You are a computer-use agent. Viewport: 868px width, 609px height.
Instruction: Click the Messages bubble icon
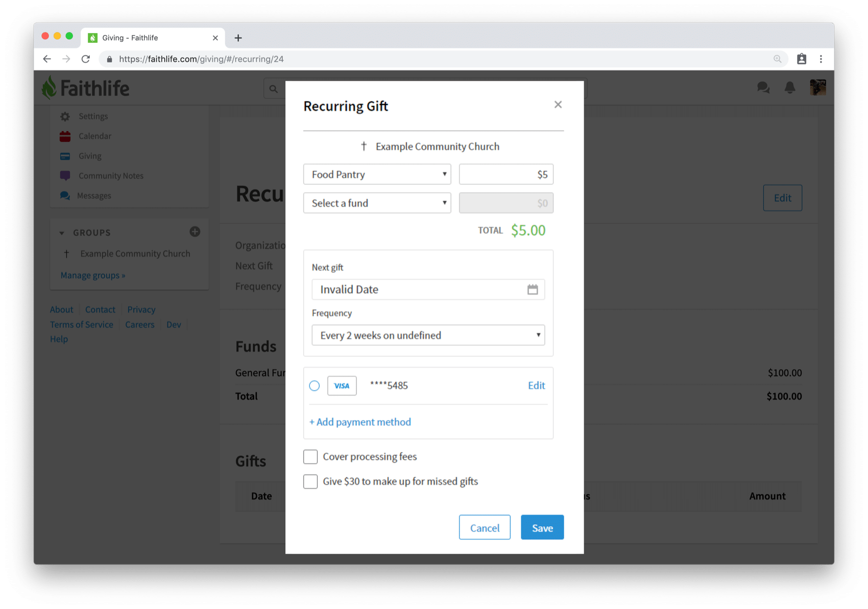coord(65,196)
